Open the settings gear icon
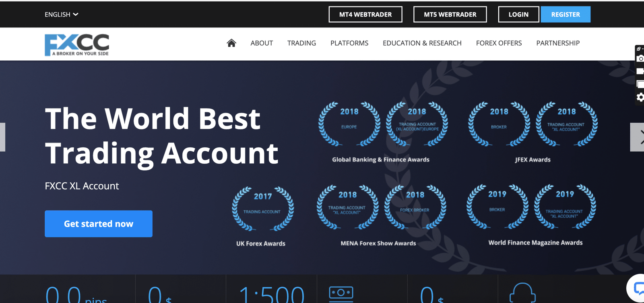 pyautogui.click(x=640, y=97)
